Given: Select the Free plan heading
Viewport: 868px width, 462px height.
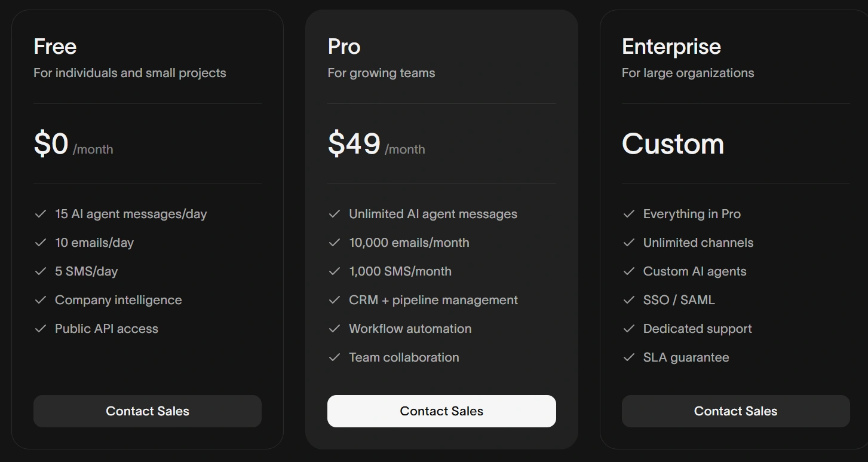Looking at the screenshot, I should click(55, 47).
